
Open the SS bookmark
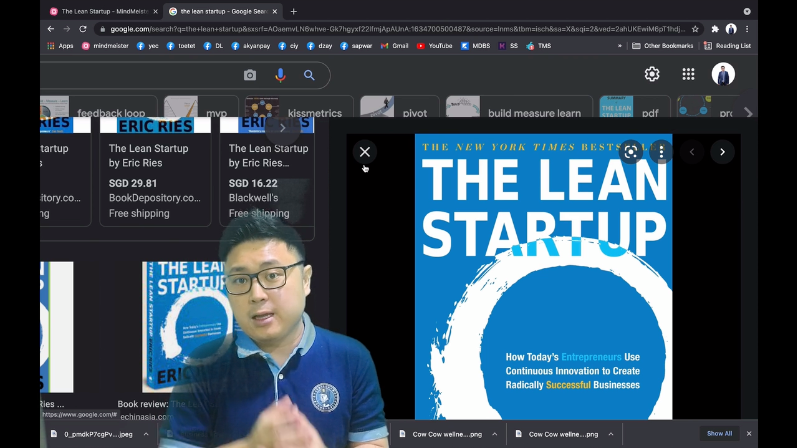(508, 46)
